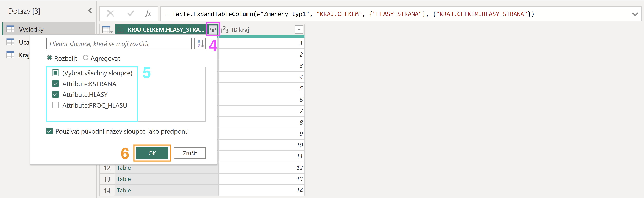Click Table value in row 12
Viewport: 644px width, 198px height.
click(124, 168)
